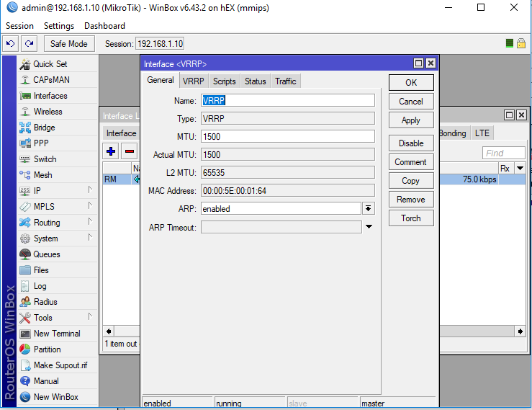Open the PPP menu
532x410 pixels.
(x=57, y=143)
